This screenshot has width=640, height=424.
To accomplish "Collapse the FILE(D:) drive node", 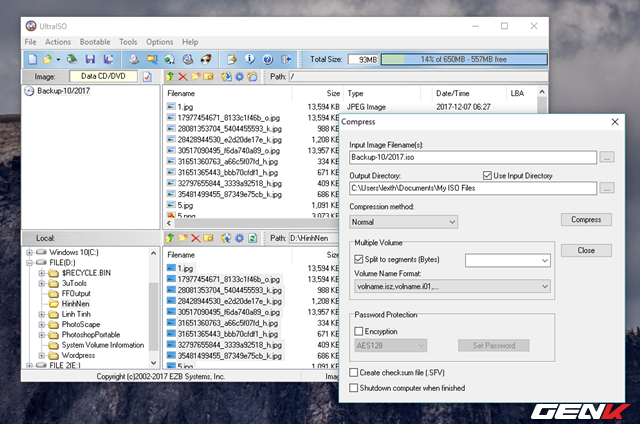I will point(29,263).
